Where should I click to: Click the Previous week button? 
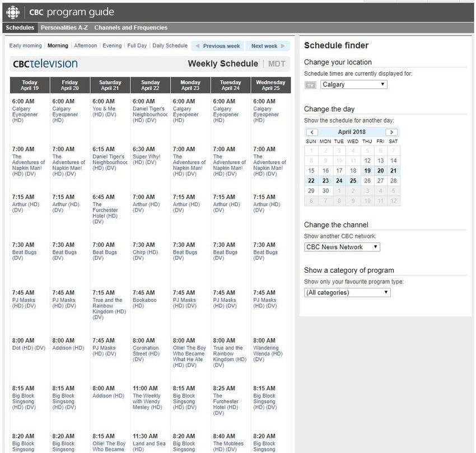(x=218, y=46)
